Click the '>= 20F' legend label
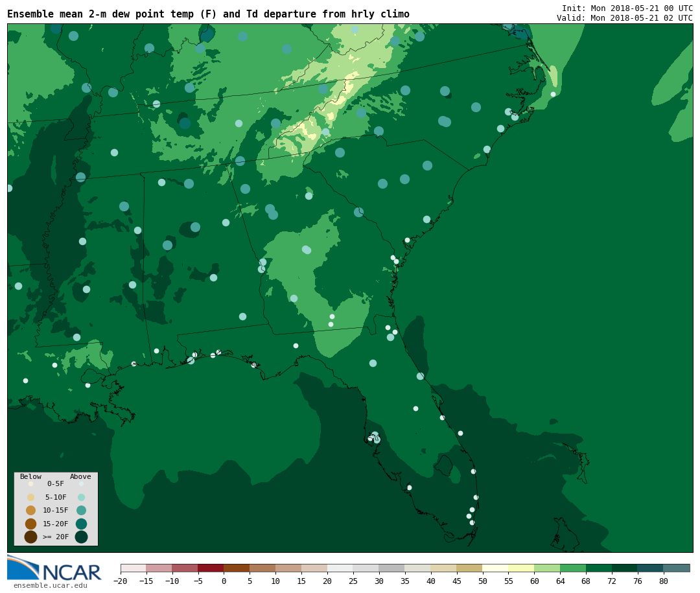Viewport: 700px width, 593px height. pos(56,537)
